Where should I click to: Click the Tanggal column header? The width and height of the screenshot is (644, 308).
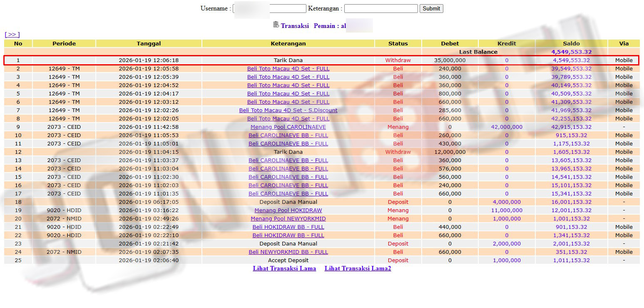click(x=149, y=43)
